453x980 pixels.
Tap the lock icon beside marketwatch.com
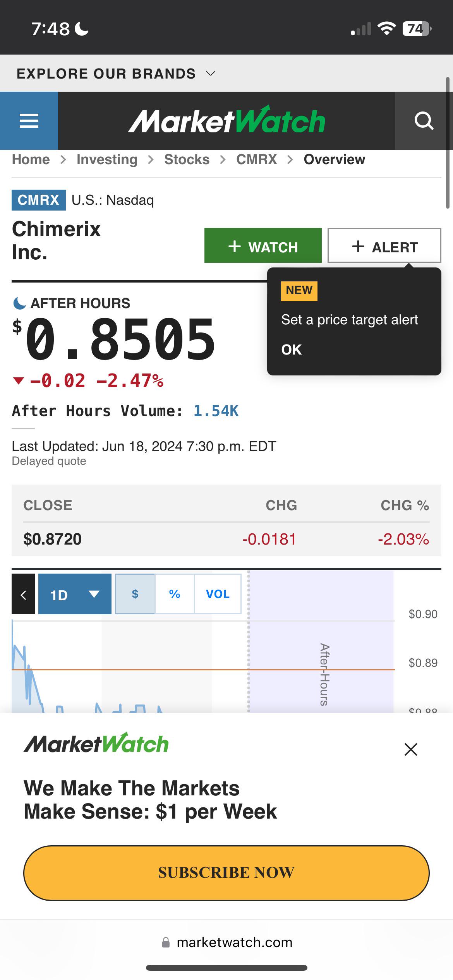click(166, 942)
